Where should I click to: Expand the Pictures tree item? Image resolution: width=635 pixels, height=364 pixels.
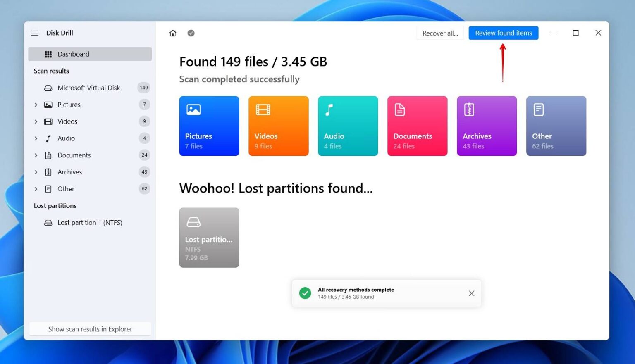tap(36, 105)
